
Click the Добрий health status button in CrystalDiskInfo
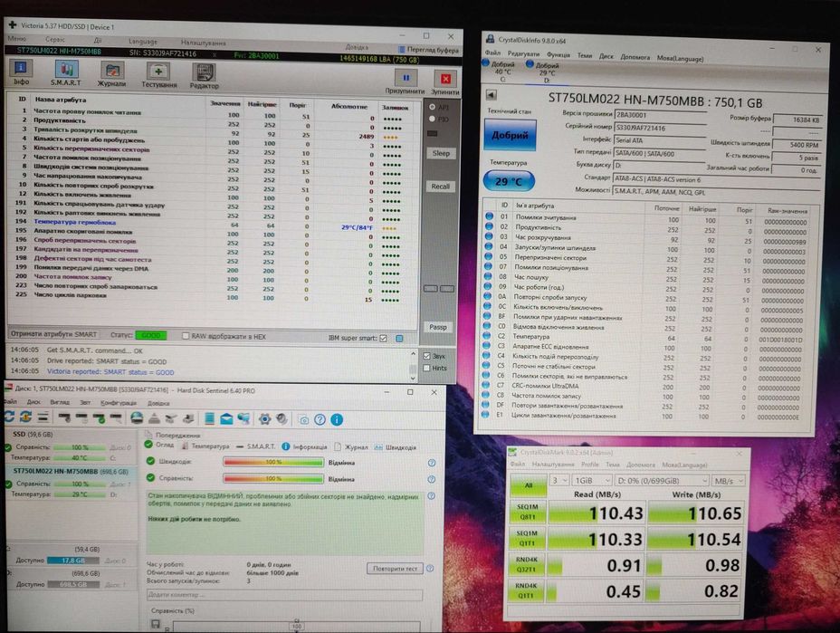(510, 135)
